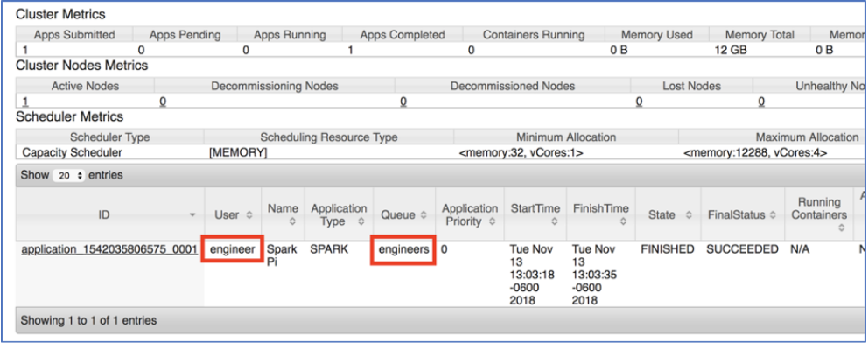868x343 pixels.
Task: Select the 'FINISHED' state cell
Action: 667,249
